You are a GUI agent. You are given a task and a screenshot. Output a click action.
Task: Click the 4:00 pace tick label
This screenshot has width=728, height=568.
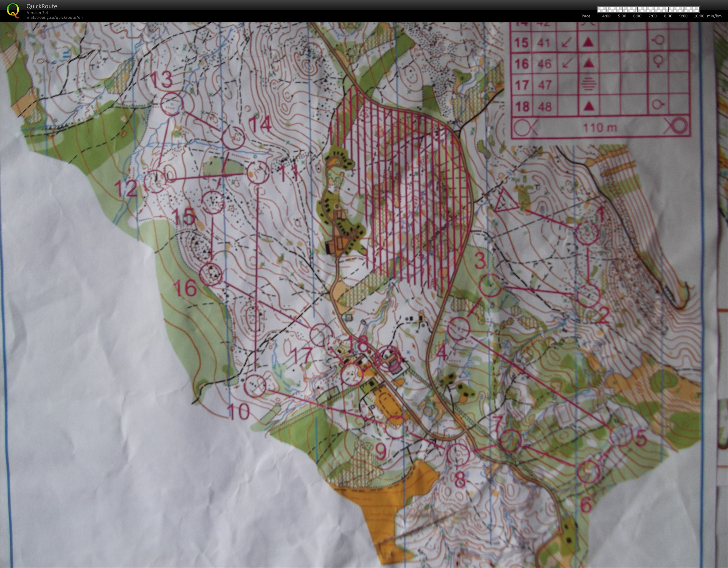tap(606, 16)
